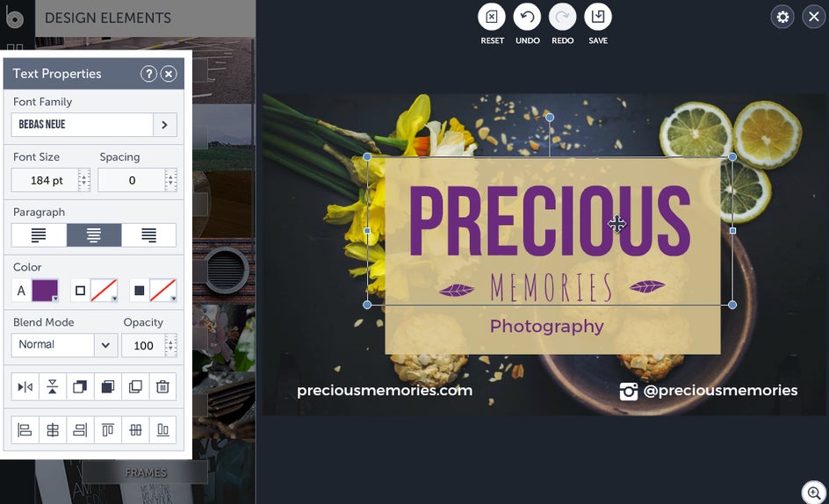Duplicate the selected text layer
The image size is (829, 504).
coord(135,387)
